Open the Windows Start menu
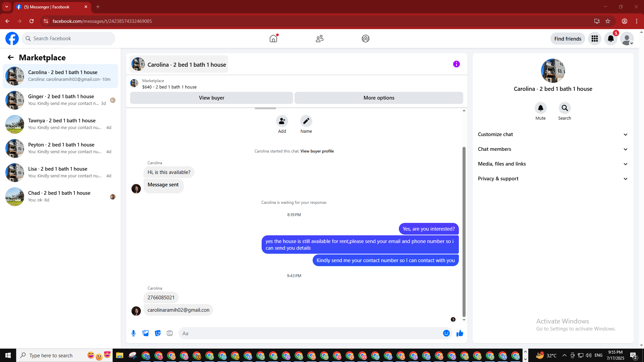Screen dimensions: 644x362 click(8, 355)
